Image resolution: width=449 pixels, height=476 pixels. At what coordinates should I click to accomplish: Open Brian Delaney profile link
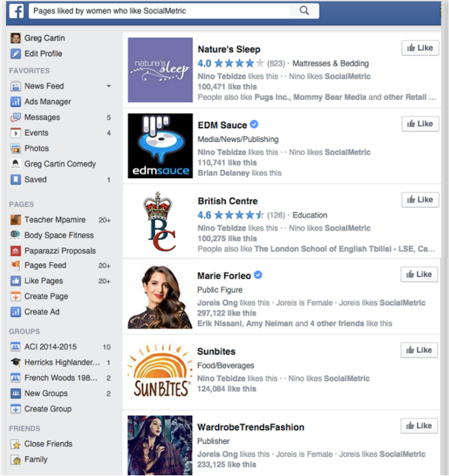point(223,173)
